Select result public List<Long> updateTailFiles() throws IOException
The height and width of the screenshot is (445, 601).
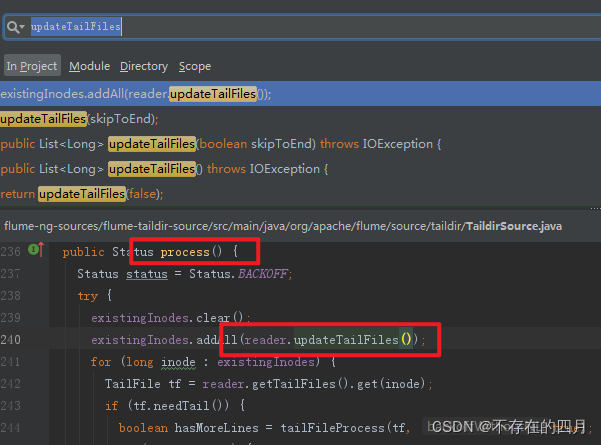(300, 169)
